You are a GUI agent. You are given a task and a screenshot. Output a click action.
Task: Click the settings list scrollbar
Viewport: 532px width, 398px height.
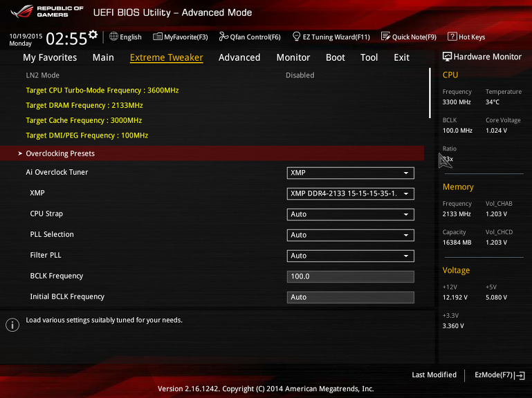(430, 93)
